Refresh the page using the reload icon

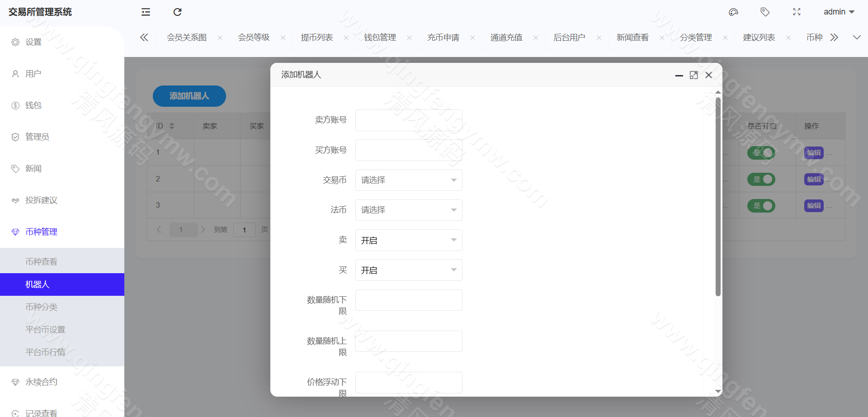(177, 12)
